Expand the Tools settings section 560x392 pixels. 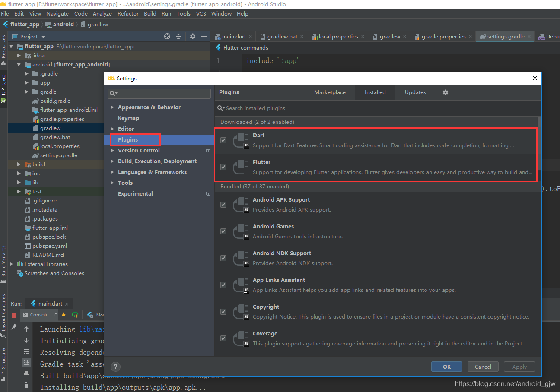click(x=112, y=183)
